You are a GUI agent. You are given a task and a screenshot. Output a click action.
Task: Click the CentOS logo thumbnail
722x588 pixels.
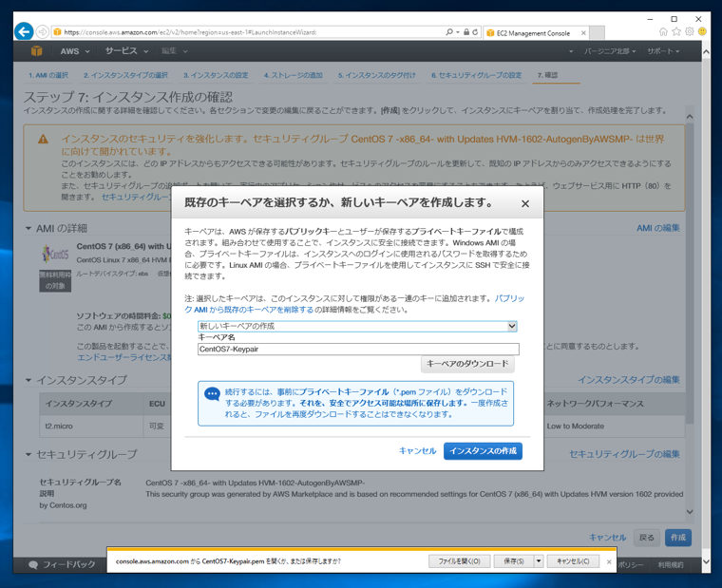click(x=55, y=254)
